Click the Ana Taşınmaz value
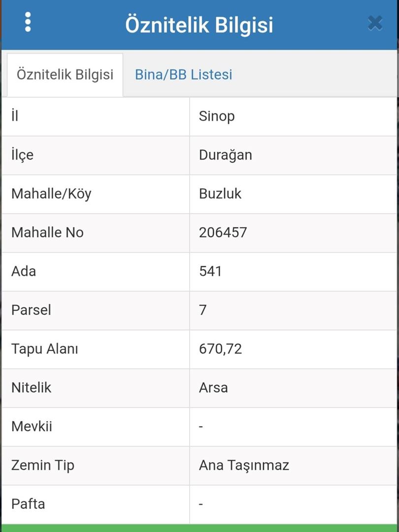Screen dimensions: 399x532 244,465
